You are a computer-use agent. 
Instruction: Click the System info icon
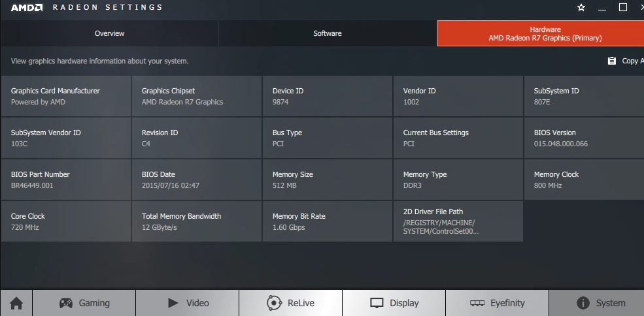[x=583, y=304]
